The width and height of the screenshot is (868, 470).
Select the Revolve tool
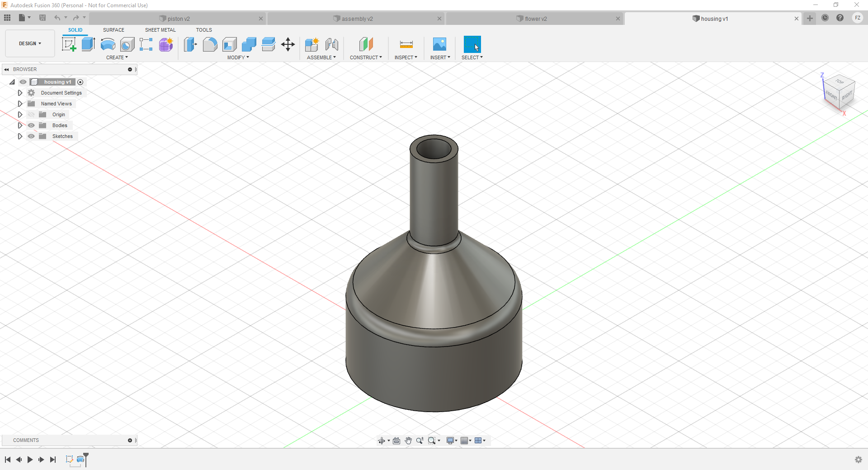pyautogui.click(x=108, y=44)
